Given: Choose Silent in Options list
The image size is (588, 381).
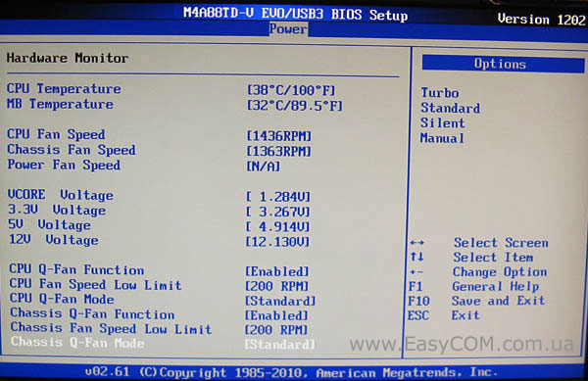Looking at the screenshot, I should (x=442, y=122).
